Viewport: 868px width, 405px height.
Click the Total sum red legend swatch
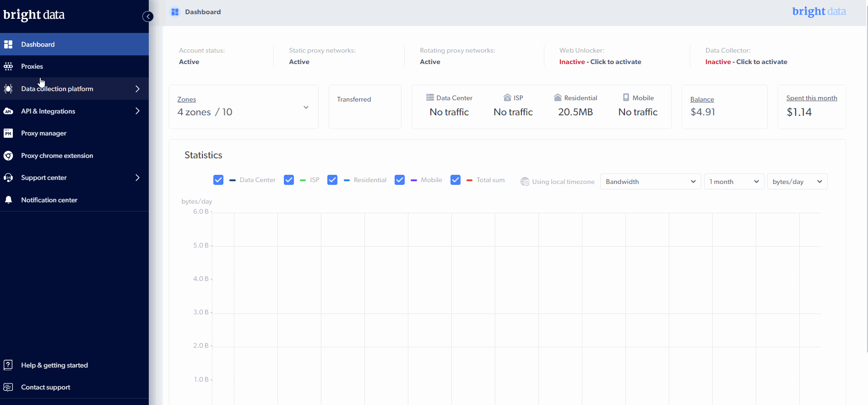pyautogui.click(x=469, y=180)
